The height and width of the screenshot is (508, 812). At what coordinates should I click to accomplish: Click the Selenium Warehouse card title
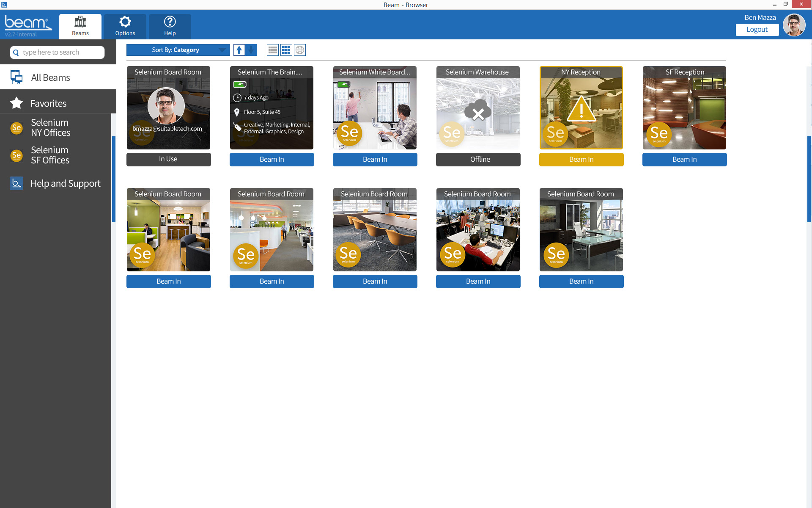tap(477, 72)
